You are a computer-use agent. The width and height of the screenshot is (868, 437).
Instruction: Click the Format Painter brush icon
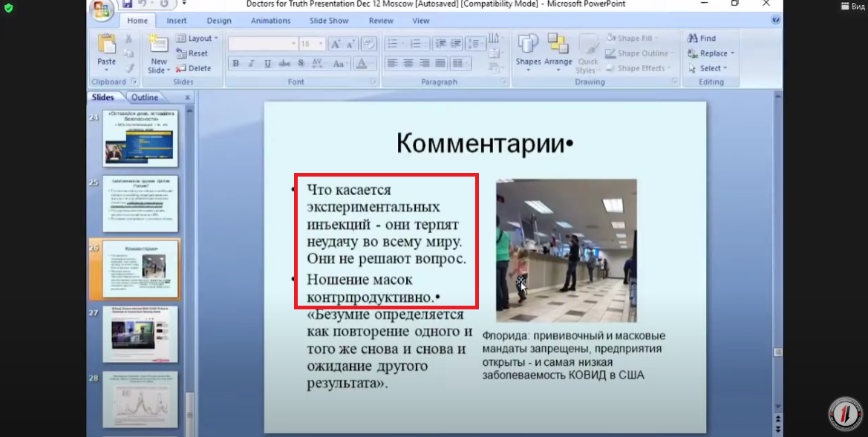click(x=128, y=68)
